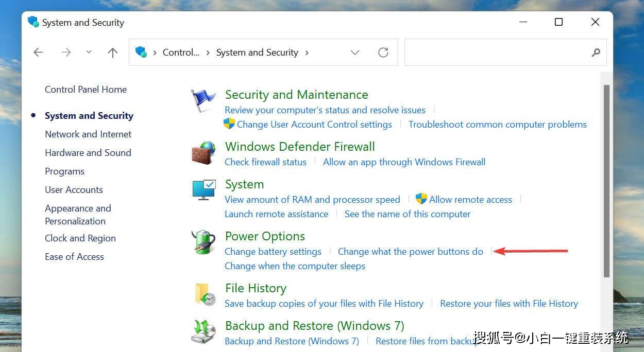Open the Windows Defender Firewall heading

(300, 147)
